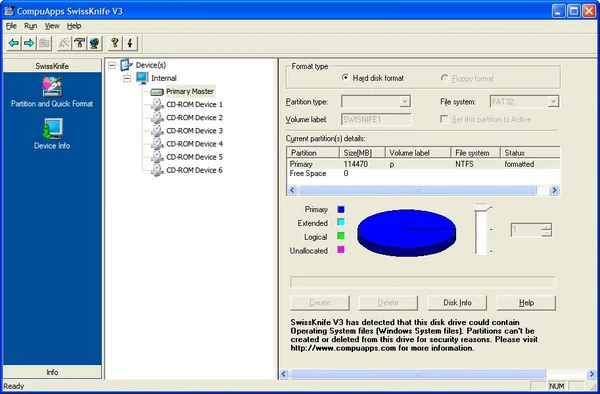Click the CD-ROM Device 5 disc icon
The image size is (600, 394).
[x=157, y=157]
